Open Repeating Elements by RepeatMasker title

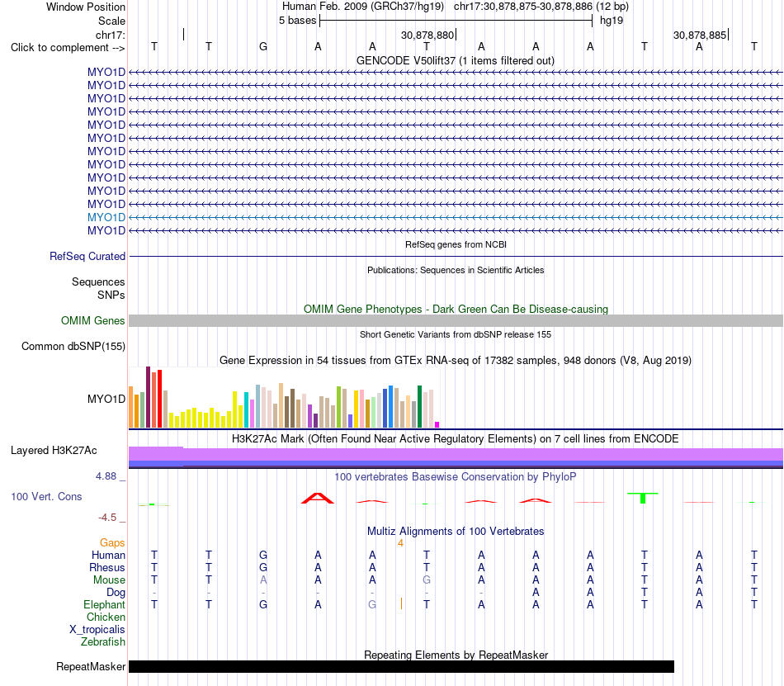click(x=456, y=655)
